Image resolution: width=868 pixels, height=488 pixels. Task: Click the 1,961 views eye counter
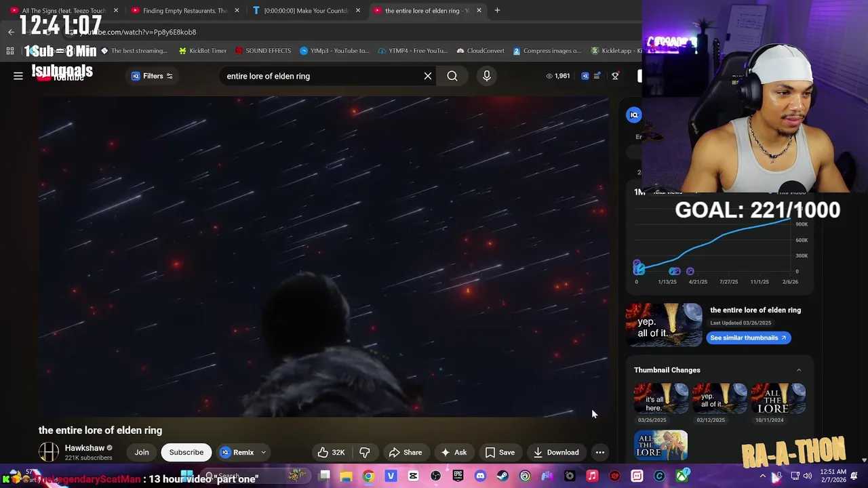(558, 76)
